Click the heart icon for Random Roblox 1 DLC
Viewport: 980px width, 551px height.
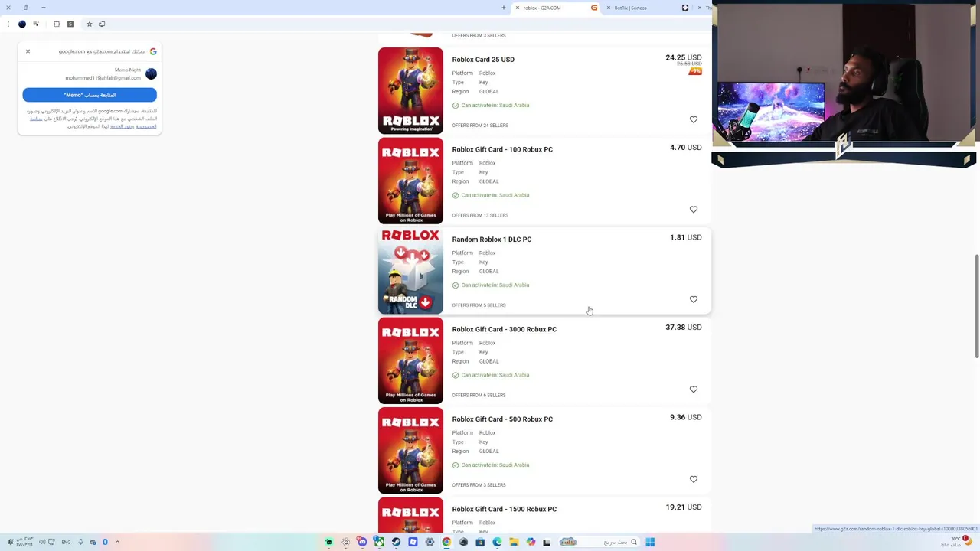tap(694, 299)
